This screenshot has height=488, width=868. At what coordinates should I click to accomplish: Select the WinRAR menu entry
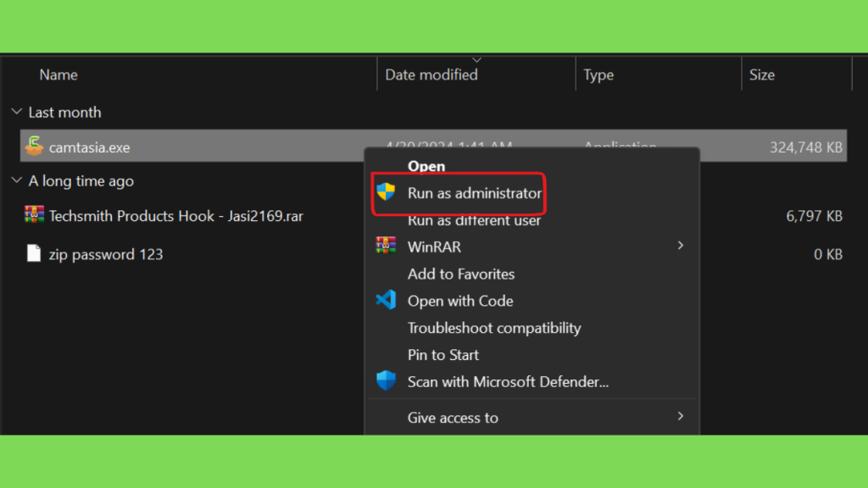434,247
